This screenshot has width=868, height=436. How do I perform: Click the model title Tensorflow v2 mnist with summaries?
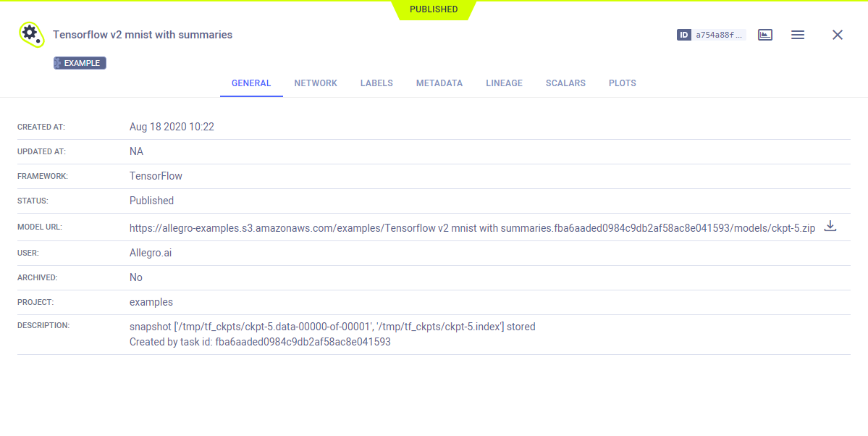[x=143, y=35]
